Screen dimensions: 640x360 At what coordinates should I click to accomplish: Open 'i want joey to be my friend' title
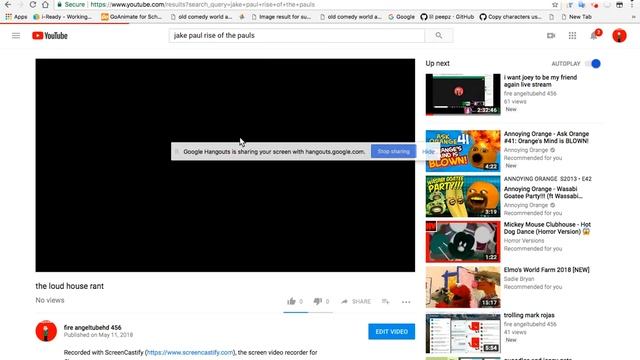[540, 81]
